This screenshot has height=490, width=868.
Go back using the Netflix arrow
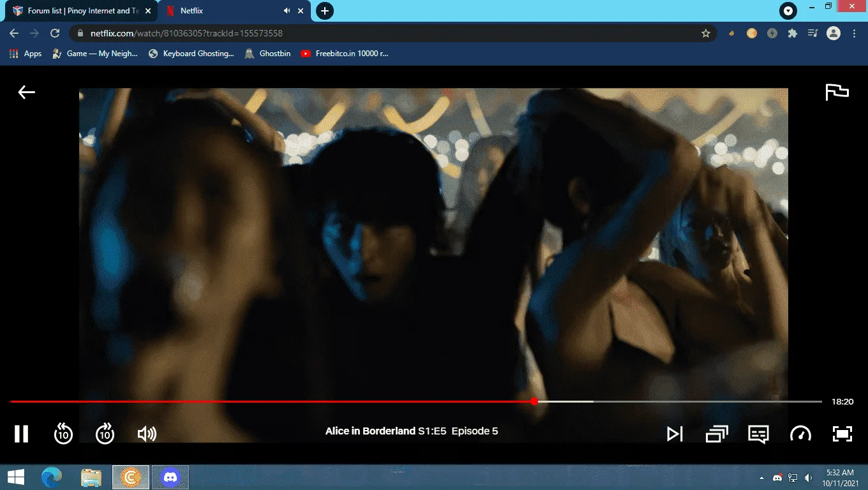(26, 93)
